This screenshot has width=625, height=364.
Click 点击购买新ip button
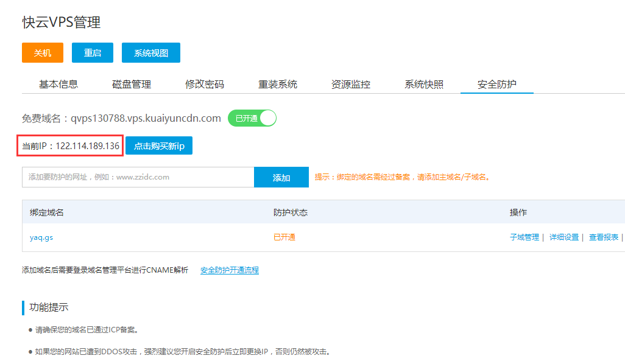pyautogui.click(x=159, y=146)
